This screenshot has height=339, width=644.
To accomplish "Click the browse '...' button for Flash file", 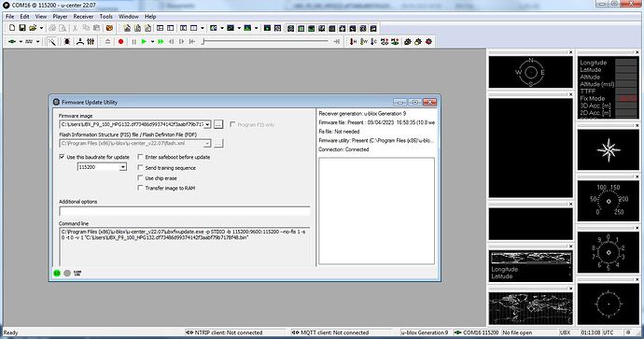I will pyautogui.click(x=218, y=143).
